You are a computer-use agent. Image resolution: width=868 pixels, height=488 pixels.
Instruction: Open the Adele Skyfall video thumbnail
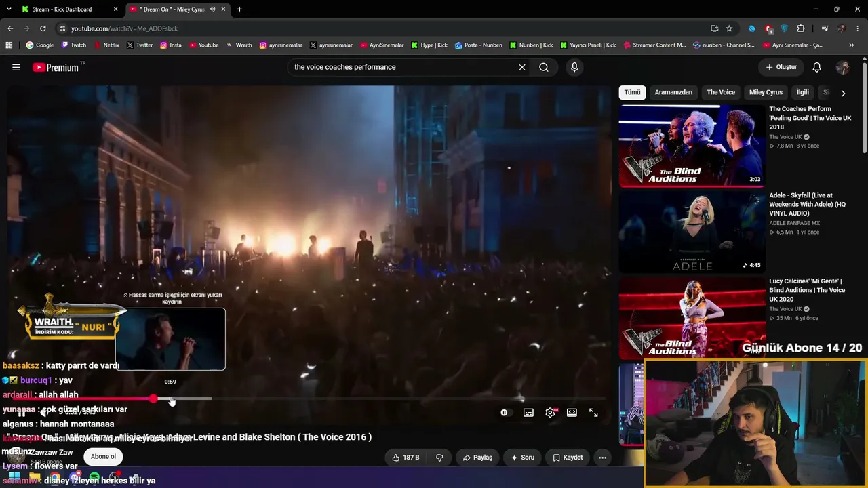692,232
